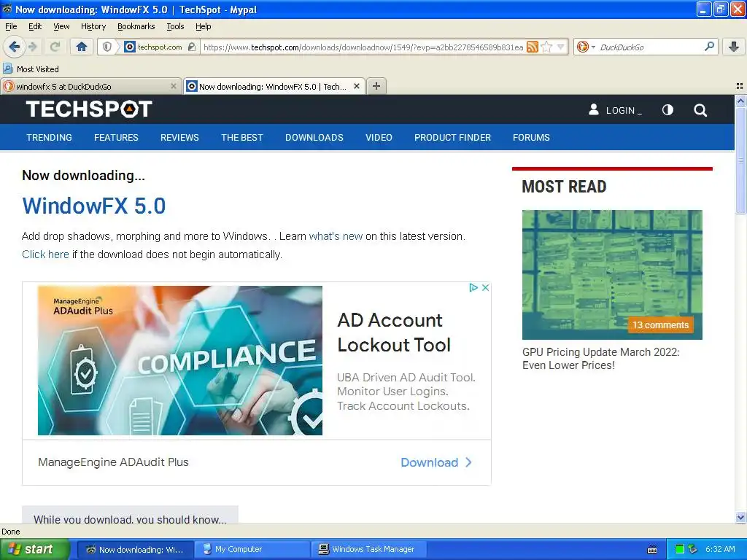Open the History menu
The image size is (747, 560).
(93, 26)
